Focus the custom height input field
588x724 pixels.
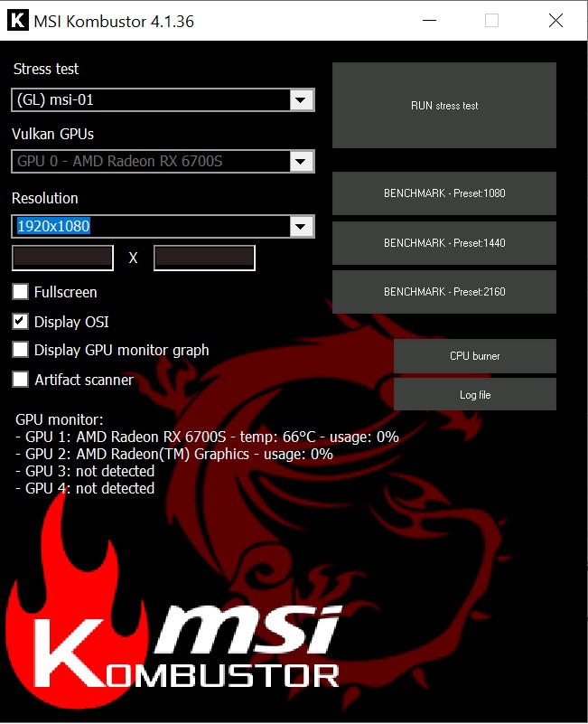click(x=204, y=258)
